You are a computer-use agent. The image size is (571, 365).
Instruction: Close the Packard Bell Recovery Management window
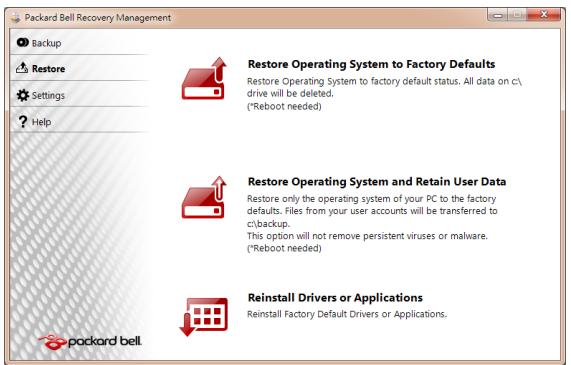pos(544,15)
